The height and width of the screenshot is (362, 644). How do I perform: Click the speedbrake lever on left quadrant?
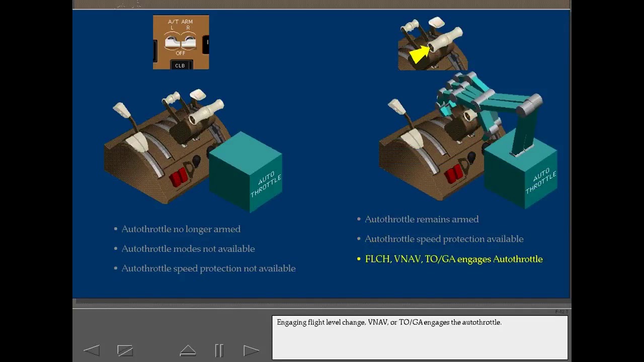tap(131, 128)
